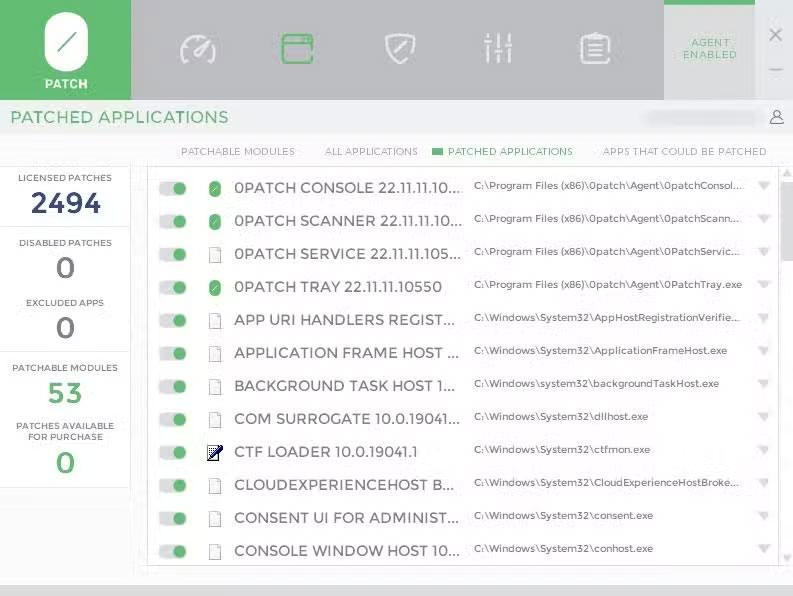Click the user account icon
The height and width of the screenshot is (596, 793).
click(776, 117)
